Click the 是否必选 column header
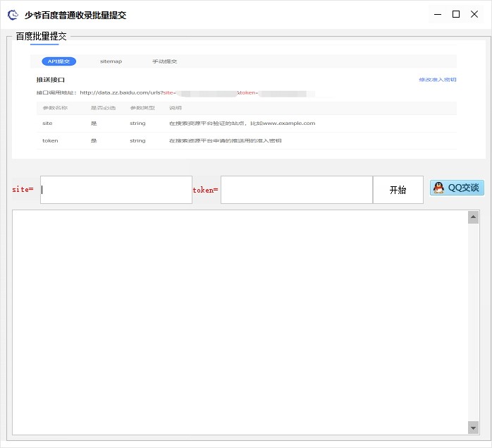Image resolution: width=492 pixels, height=448 pixels. click(x=103, y=108)
